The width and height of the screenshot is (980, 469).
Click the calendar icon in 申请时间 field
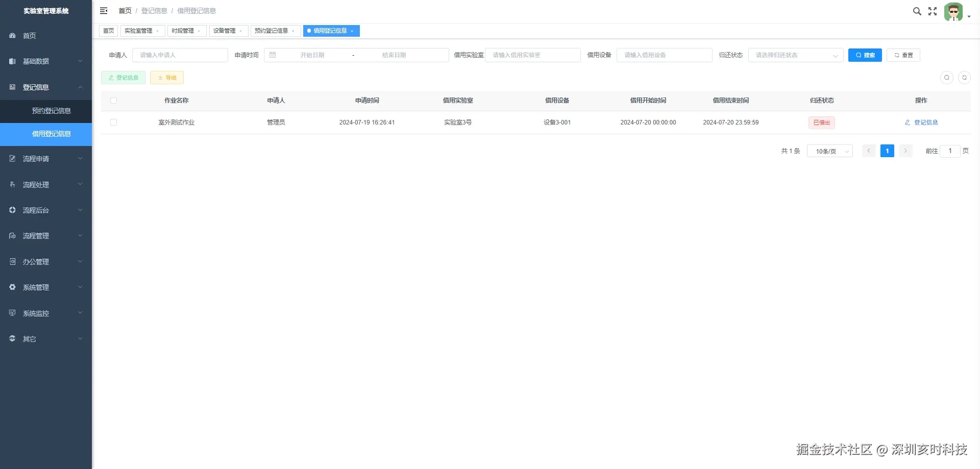click(273, 55)
